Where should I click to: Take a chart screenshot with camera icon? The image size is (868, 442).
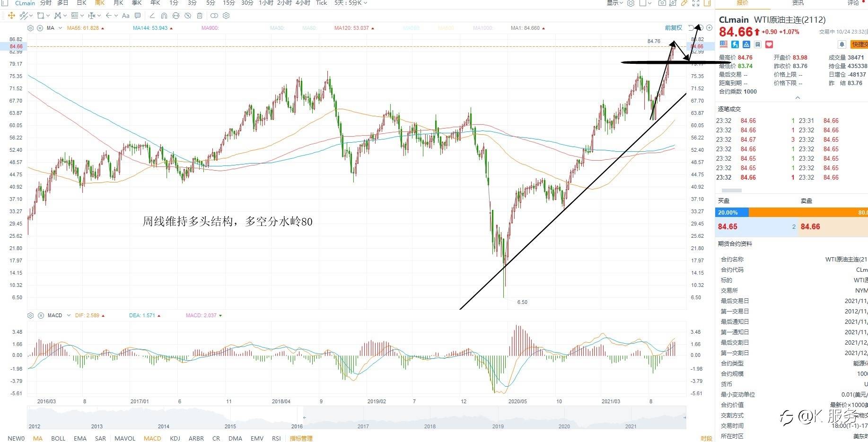tap(662, 3)
